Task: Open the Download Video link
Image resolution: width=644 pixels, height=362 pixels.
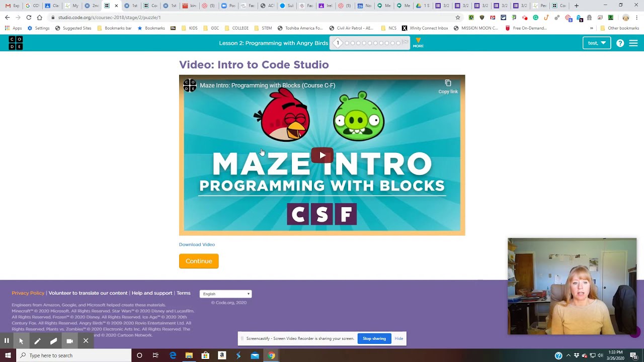Action: point(197,244)
